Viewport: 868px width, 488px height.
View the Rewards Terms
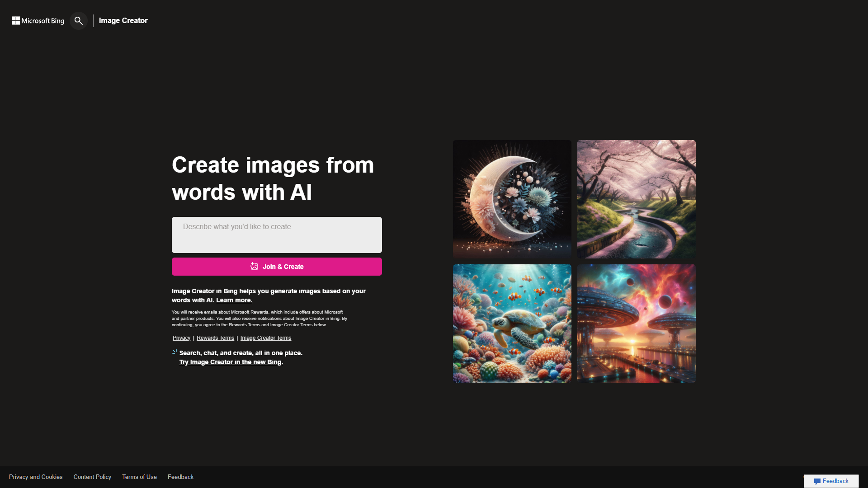point(215,338)
